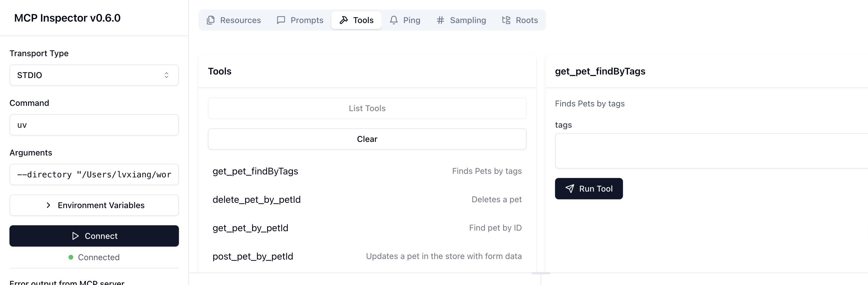Click the Roots folder tree icon
Viewport: 868px width, 285px height.
click(x=506, y=20)
